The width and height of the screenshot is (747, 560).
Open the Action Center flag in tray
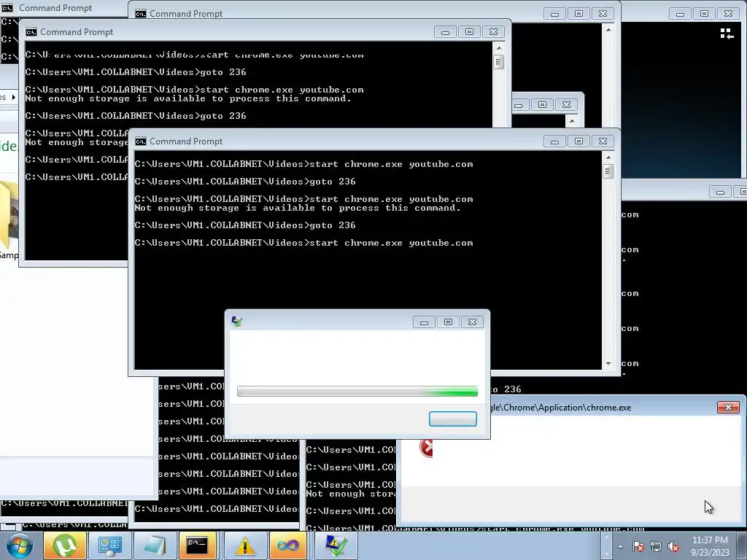[x=638, y=546]
